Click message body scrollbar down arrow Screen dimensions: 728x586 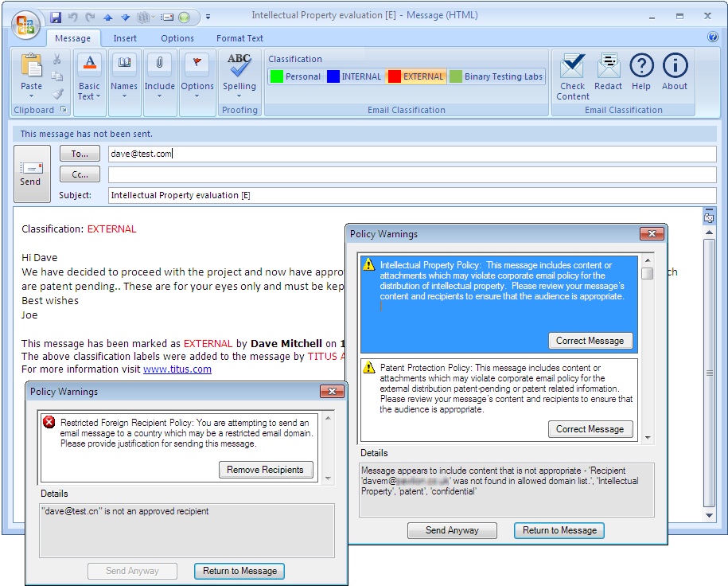(x=709, y=515)
